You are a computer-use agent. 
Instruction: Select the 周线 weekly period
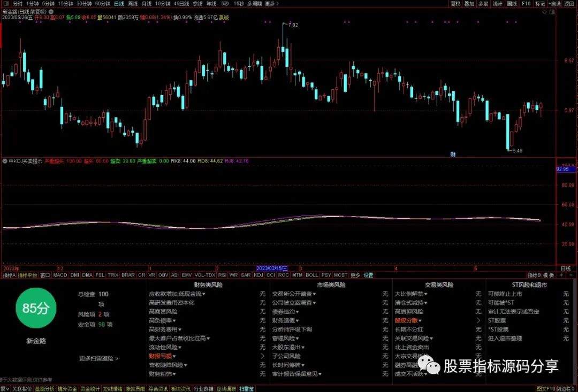tap(133, 4)
